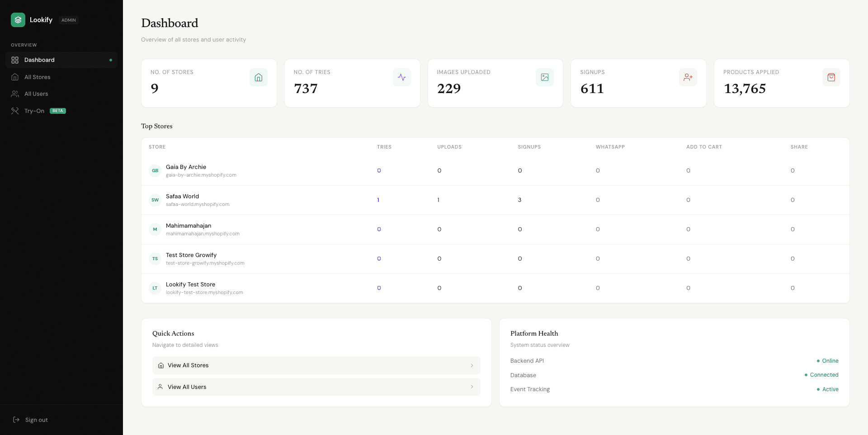
Task: Click the Platform Health heading
Action: click(534, 333)
